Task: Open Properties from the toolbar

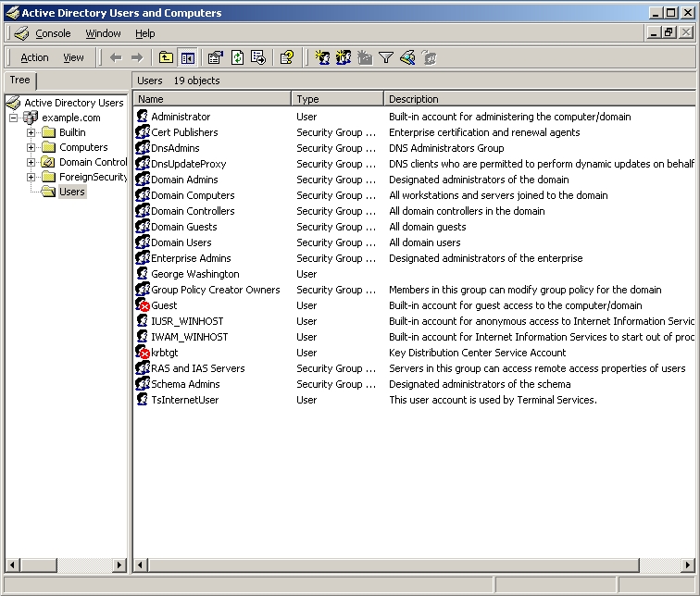Action: pos(216,57)
